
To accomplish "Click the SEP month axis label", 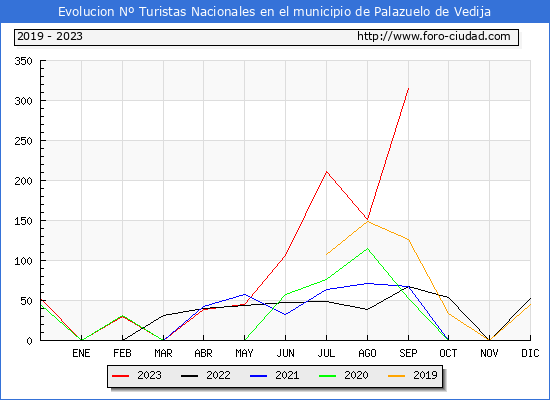I will coord(408,353).
